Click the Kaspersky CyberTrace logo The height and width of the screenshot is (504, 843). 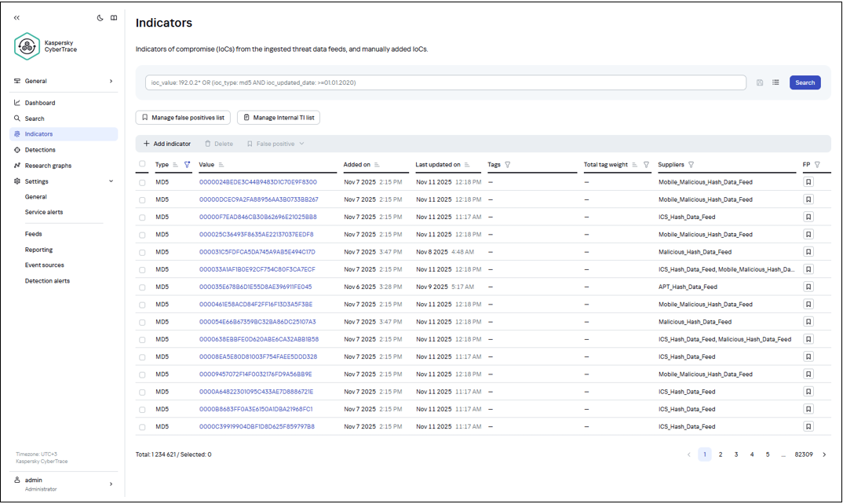[27, 46]
